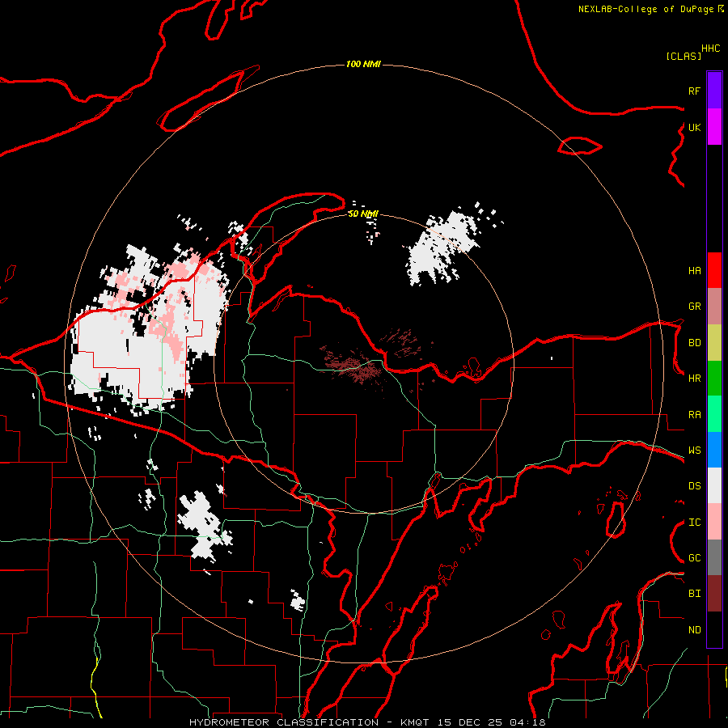
Task: Click the RF purple legend swatch
Action: (x=714, y=91)
